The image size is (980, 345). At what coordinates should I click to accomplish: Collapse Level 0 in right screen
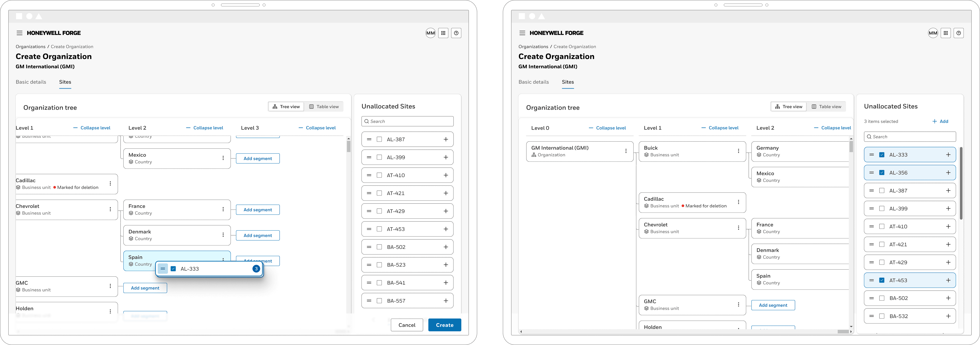click(x=607, y=128)
